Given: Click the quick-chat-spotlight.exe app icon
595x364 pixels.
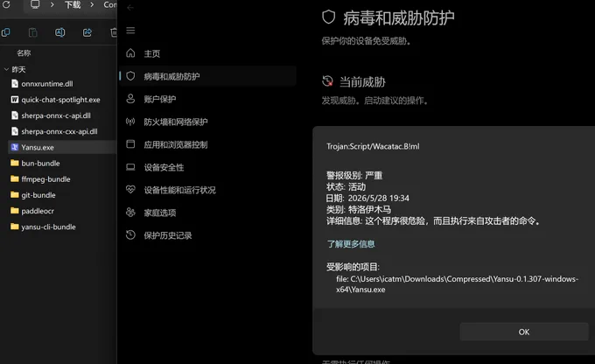Looking at the screenshot, I should click(15, 100).
